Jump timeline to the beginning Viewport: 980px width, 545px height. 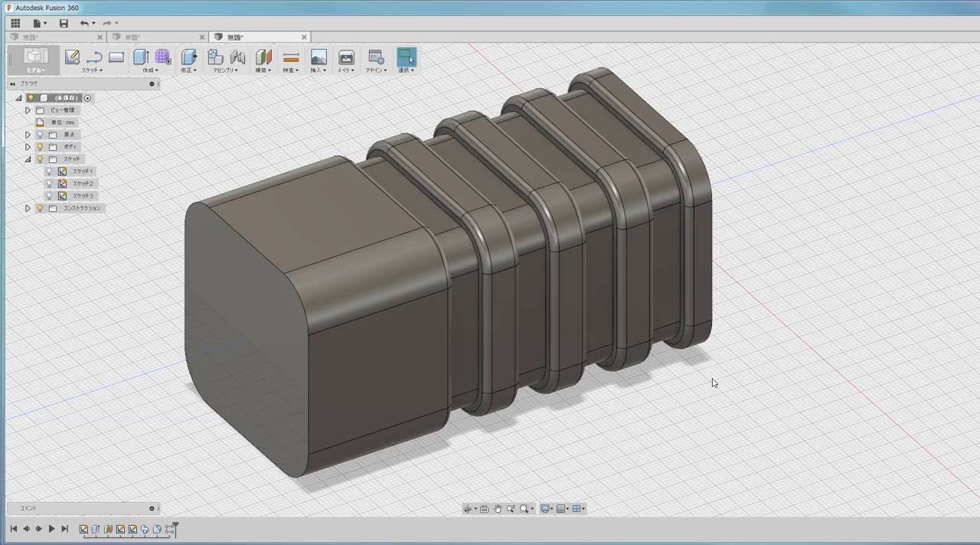(x=13, y=529)
